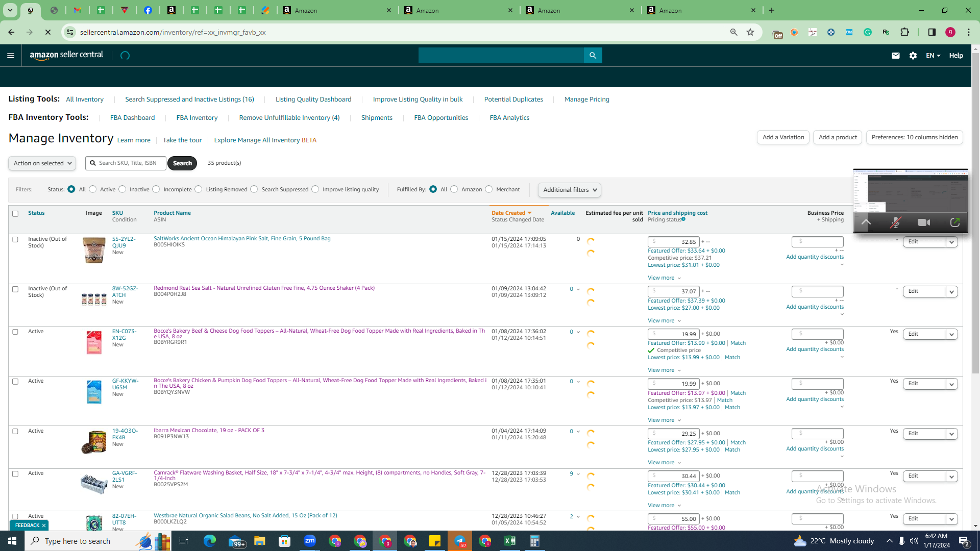Open Chrome three-dot menu
Image resolution: width=980 pixels, height=551 pixels.
click(969, 32)
